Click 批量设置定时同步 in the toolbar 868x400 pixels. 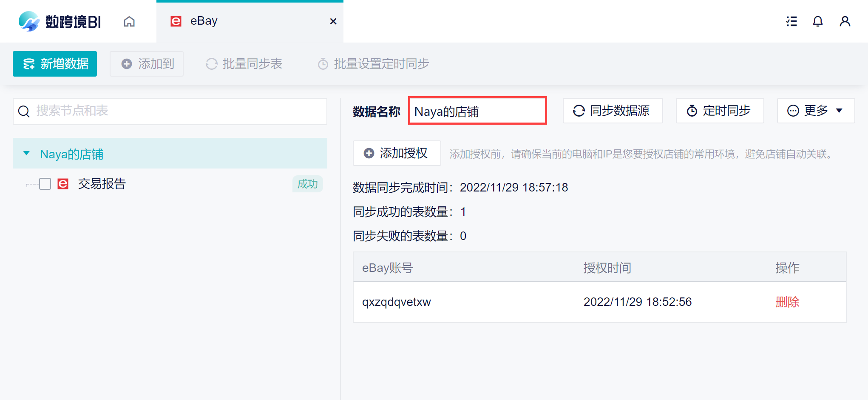click(373, 64)
